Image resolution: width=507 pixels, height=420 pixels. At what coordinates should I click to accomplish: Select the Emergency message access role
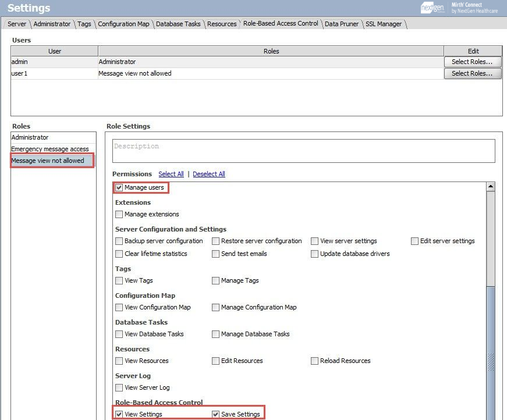coord(50,149)
